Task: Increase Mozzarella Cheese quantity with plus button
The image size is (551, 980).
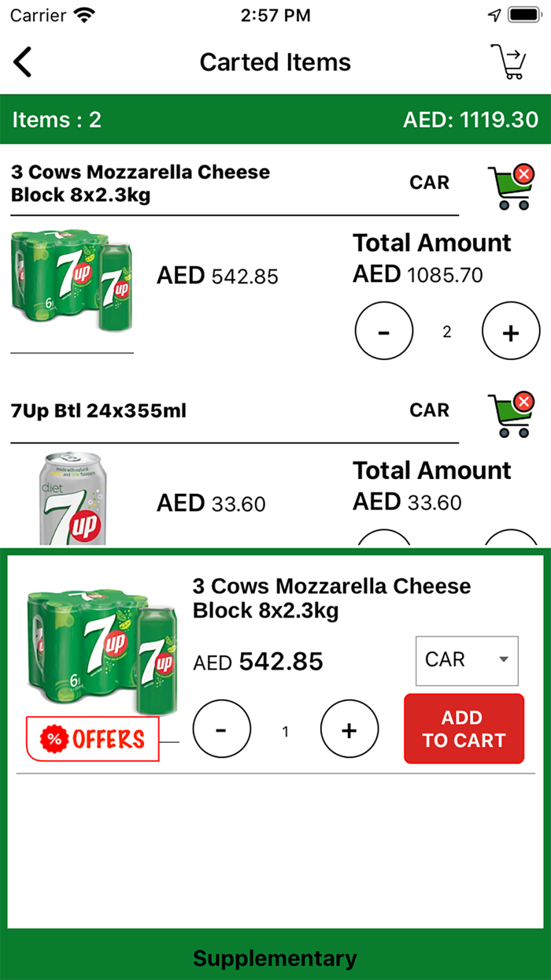Action: point(510,331)
